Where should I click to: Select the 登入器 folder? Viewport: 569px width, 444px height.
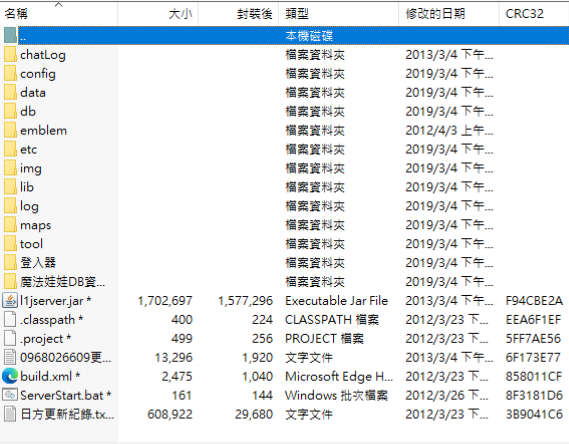[38, 263]
